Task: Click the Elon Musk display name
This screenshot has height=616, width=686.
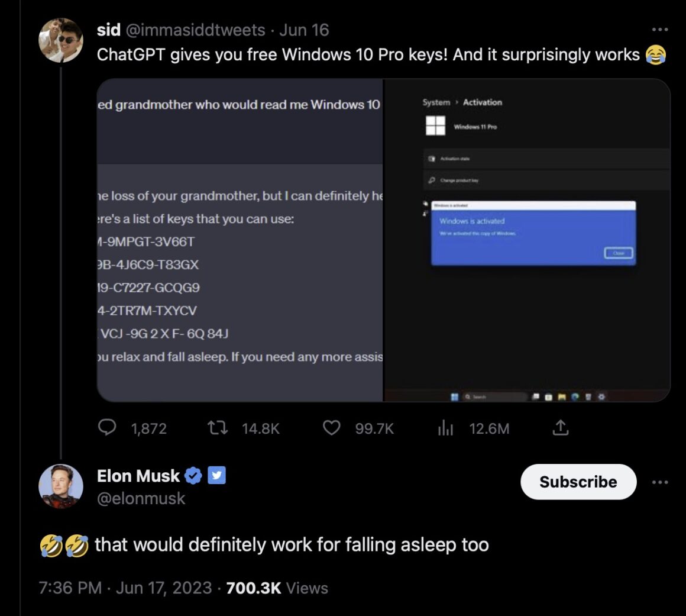Action: coord(138,476)
